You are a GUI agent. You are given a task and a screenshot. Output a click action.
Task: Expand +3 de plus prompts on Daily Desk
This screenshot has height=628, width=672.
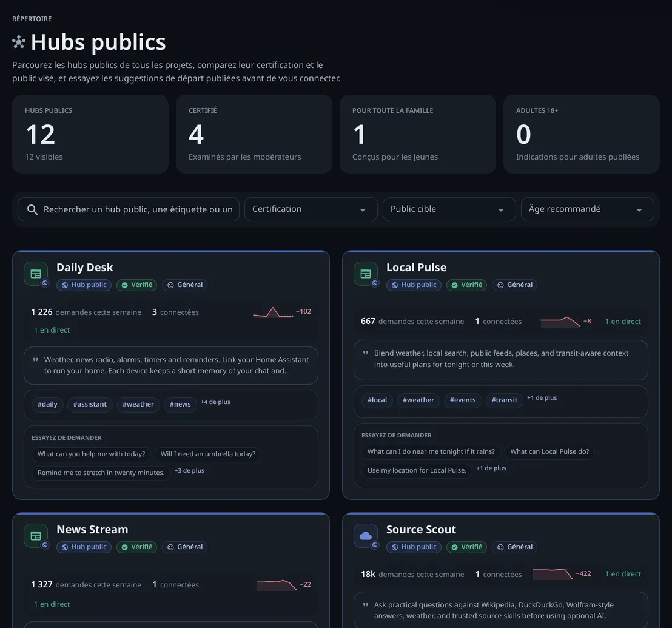189,471
